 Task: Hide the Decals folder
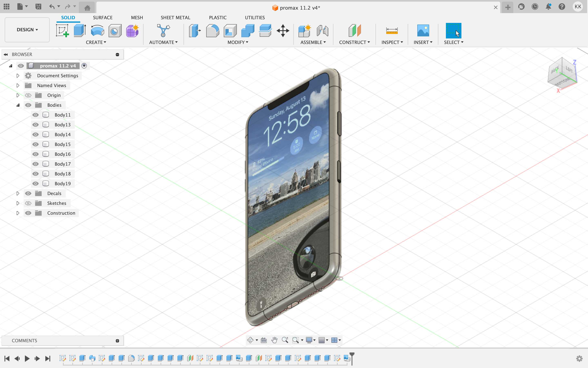coord(28,193)
